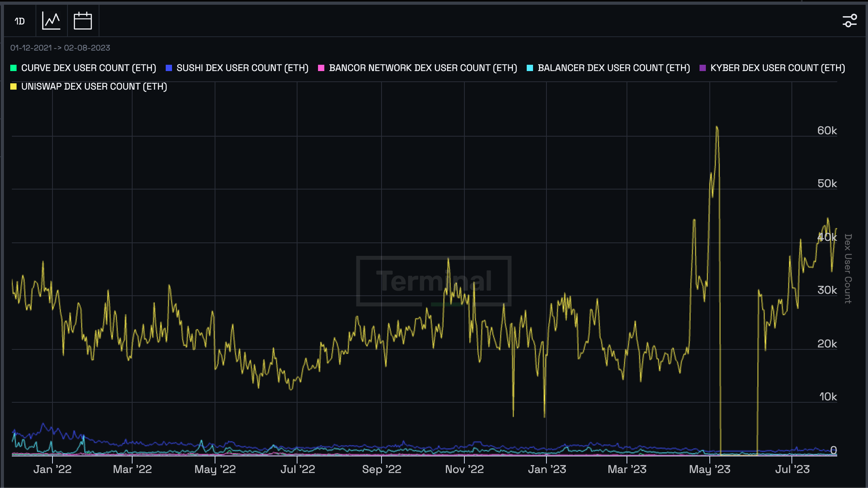The width and height of the screenshot is (868, 488).
Task: Click the 50k y-axis label
Action: coord(827,184)
